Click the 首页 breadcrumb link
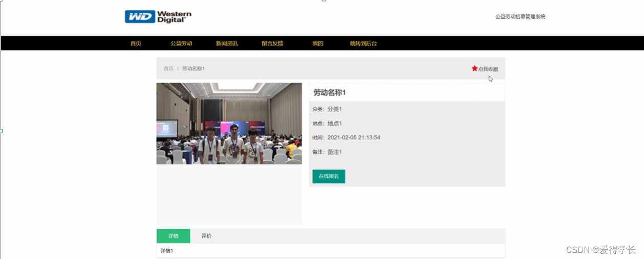Image resolution: width=644 pixels, height=259 pixels. 168,69
